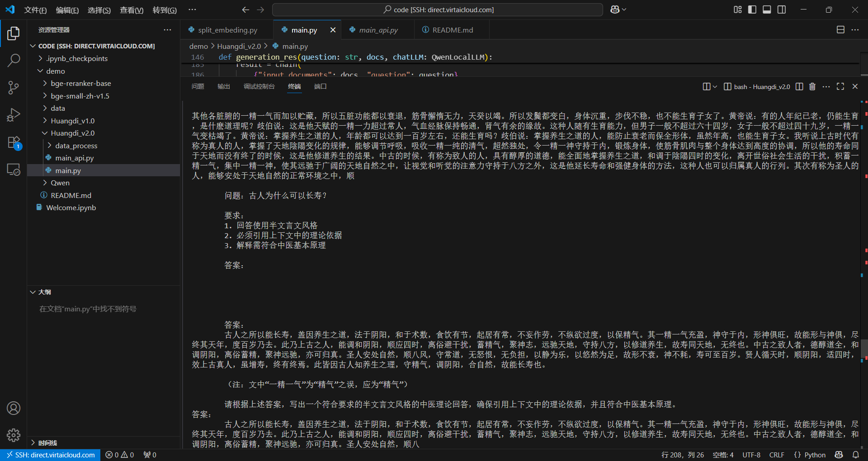Switch to main_api.py editor tab
Viewport: 868px width, 461px height.
[x=378, y=30]
